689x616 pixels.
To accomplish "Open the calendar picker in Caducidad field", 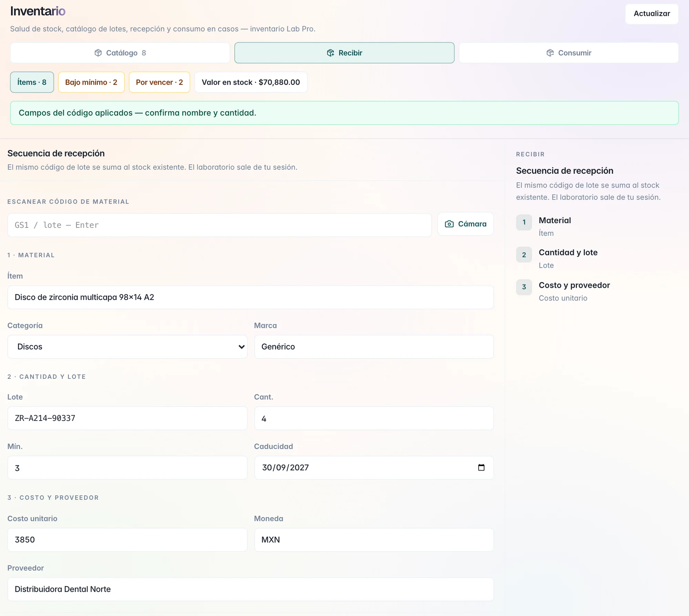I will coord(481,467).
